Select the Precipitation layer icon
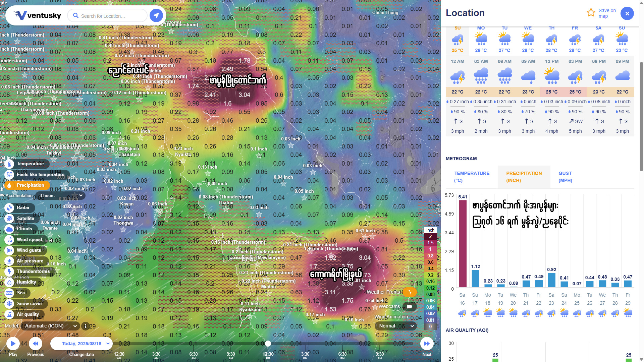Screen dimensions: 644x362 click(x=9, y=185)
